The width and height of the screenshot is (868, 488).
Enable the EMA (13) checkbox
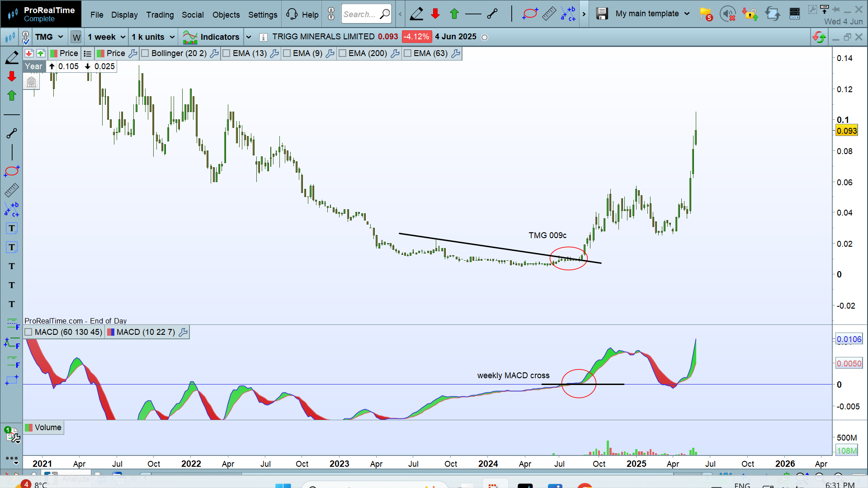coord(226,53)
